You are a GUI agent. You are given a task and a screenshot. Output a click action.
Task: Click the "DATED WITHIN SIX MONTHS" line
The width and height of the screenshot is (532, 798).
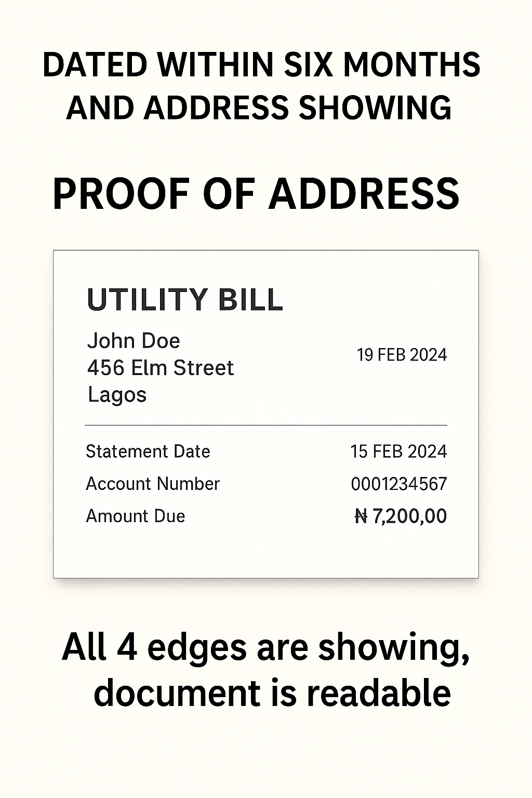261,65
